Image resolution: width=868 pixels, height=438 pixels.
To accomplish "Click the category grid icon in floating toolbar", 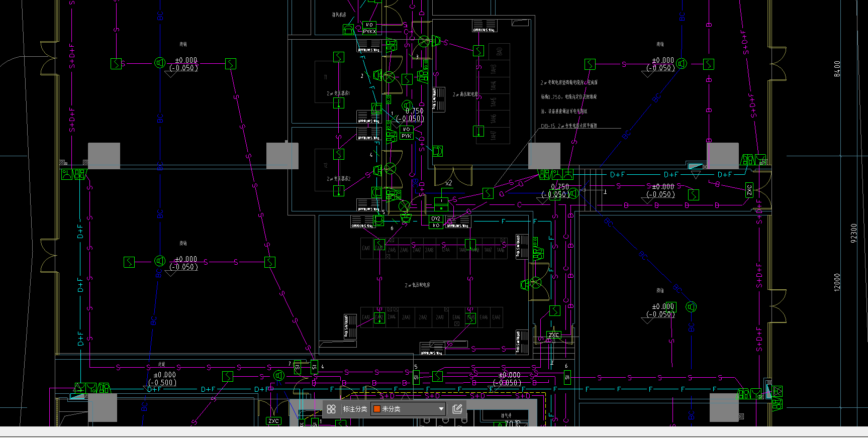I will click(331, 409).
